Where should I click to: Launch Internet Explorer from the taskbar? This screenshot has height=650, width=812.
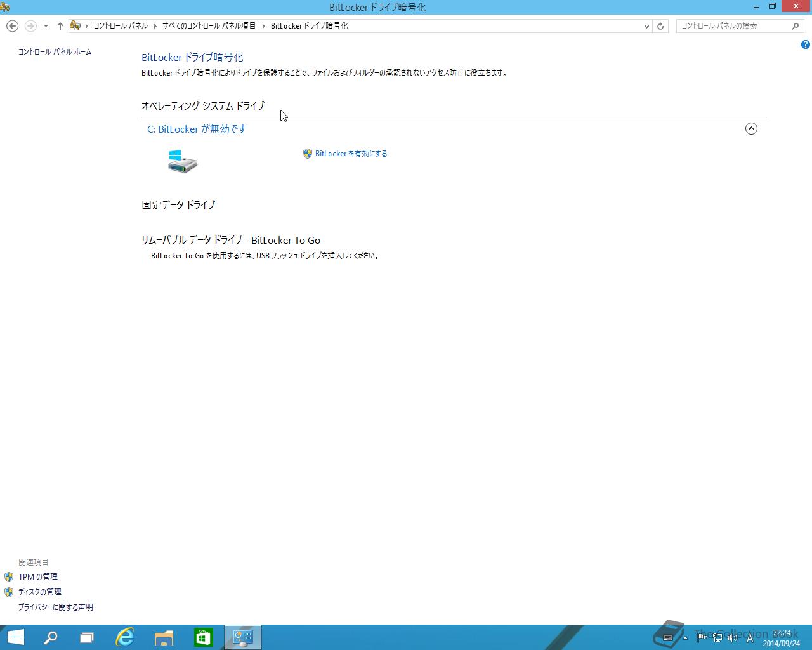click(125, 637)
